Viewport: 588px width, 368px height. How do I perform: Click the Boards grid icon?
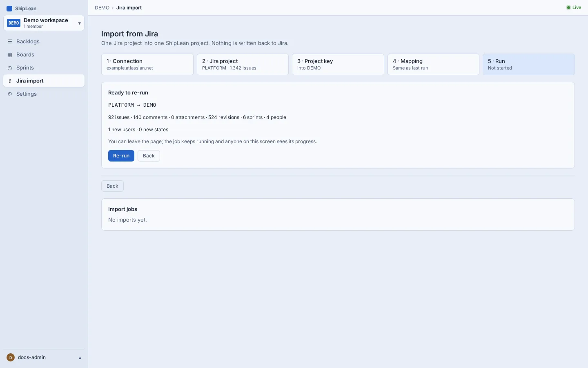[x=10, y=55]
